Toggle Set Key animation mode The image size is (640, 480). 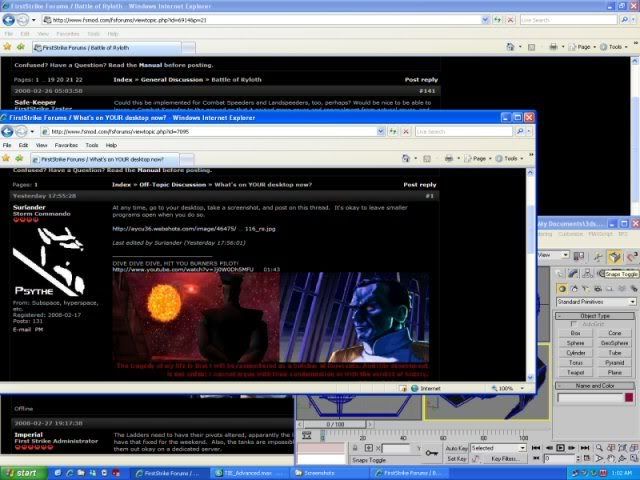pyautogui.click(x=456, y=459)
